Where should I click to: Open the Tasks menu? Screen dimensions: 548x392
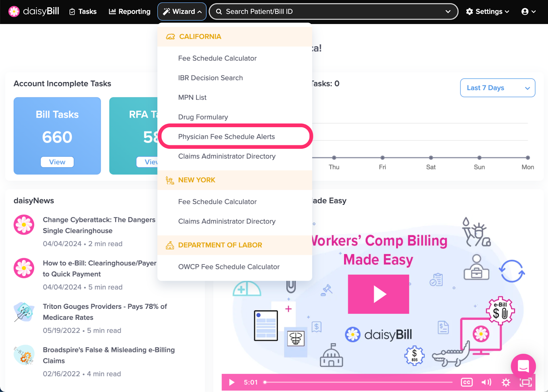(x=83, y=12)
